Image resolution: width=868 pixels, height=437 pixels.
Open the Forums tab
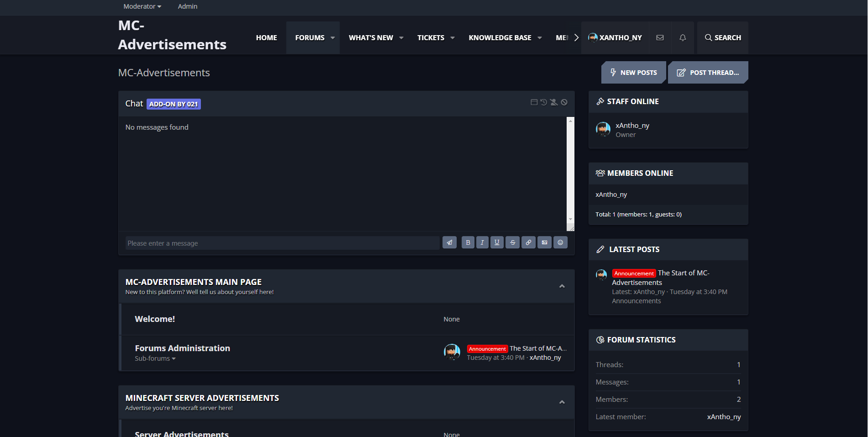point(310,38)
